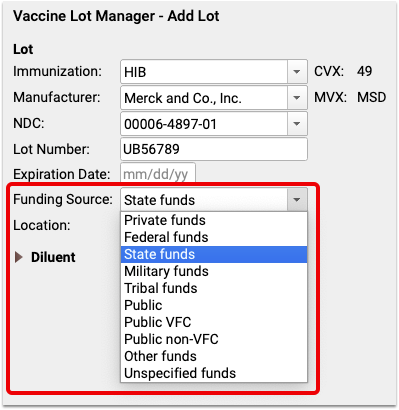
Task: Expand the Diluent section triangle
Action: [19, 257]
